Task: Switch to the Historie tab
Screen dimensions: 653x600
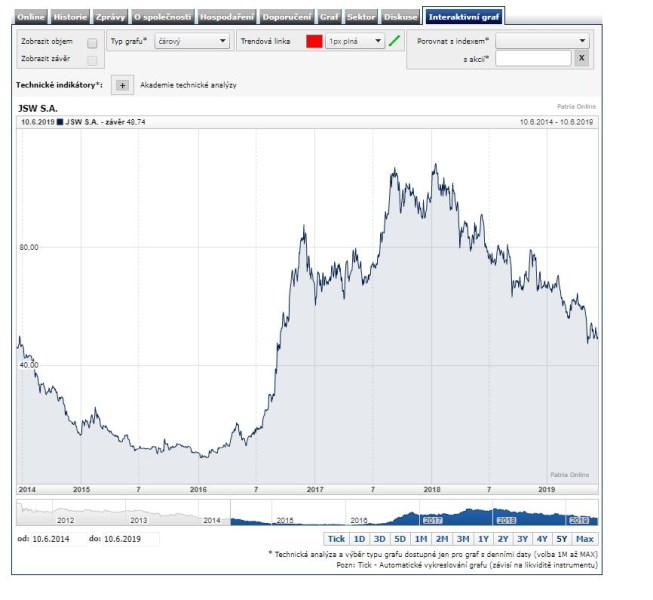Action: pyautogui.click(x=71, y=17)
